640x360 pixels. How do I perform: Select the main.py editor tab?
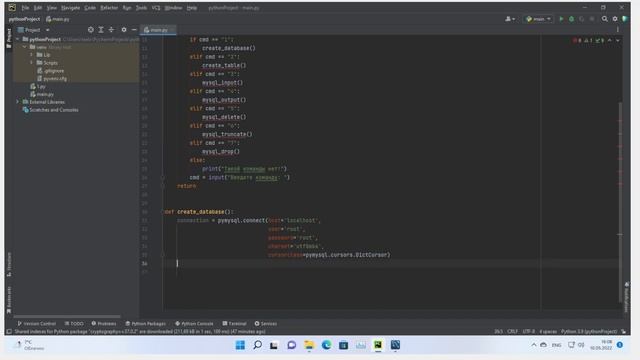pyautogui.click(x=158, y=30)
